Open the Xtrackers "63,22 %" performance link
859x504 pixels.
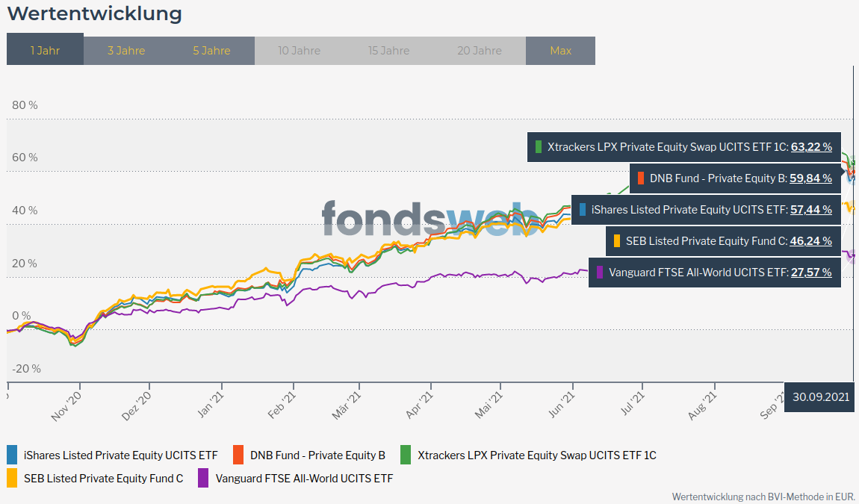tap(812, 146)
